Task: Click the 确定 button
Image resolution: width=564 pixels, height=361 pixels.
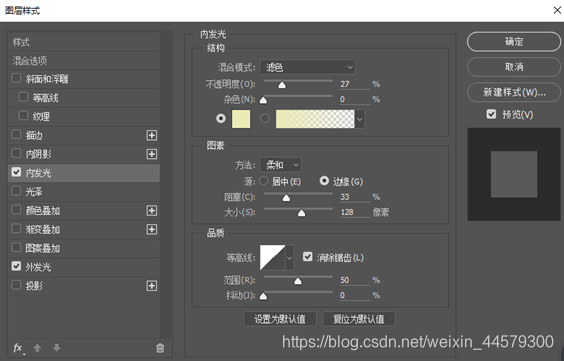Action: tap(514, 42)
